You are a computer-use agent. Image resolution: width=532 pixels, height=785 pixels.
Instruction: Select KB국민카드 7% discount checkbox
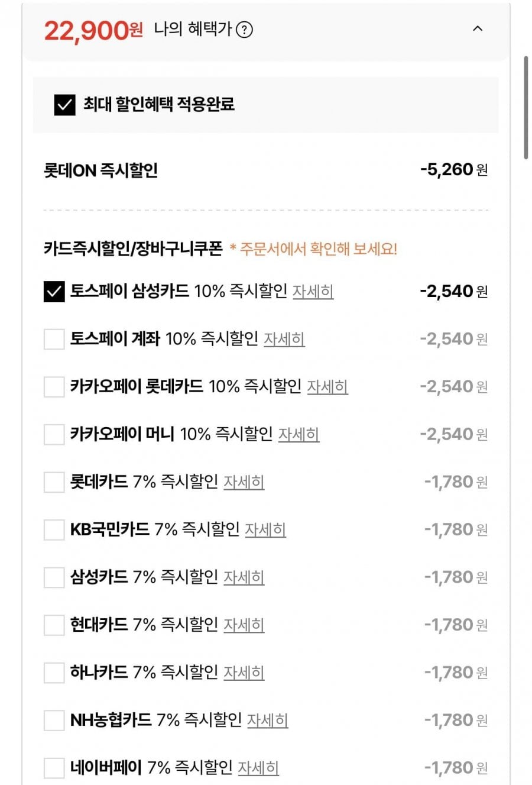click(x=54, y=530)
